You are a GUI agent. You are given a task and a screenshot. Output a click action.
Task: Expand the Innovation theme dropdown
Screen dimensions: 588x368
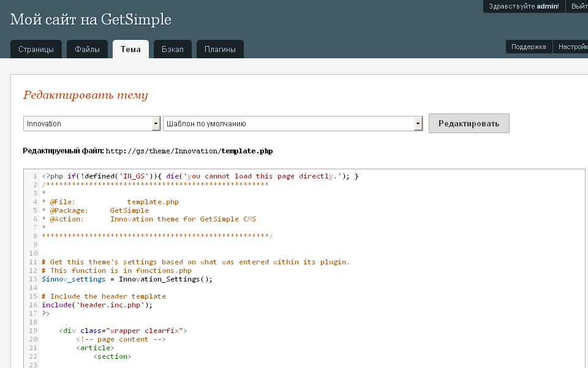click(x=92, y=124)
